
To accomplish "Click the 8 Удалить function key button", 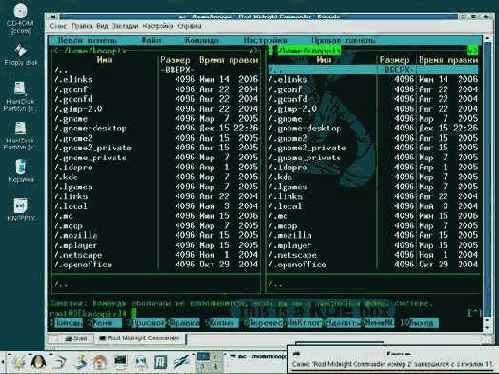I will [x=341, y=323].
